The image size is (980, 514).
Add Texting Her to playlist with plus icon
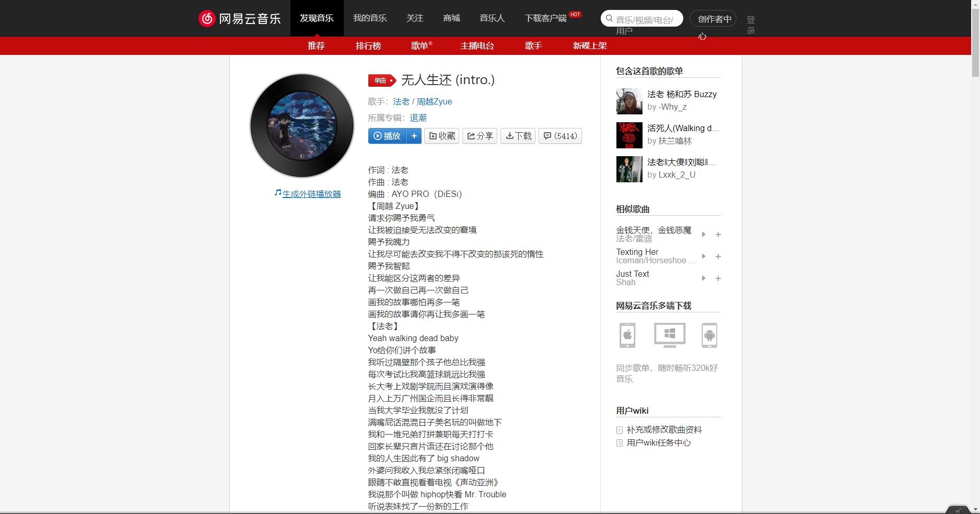[718, 256]
